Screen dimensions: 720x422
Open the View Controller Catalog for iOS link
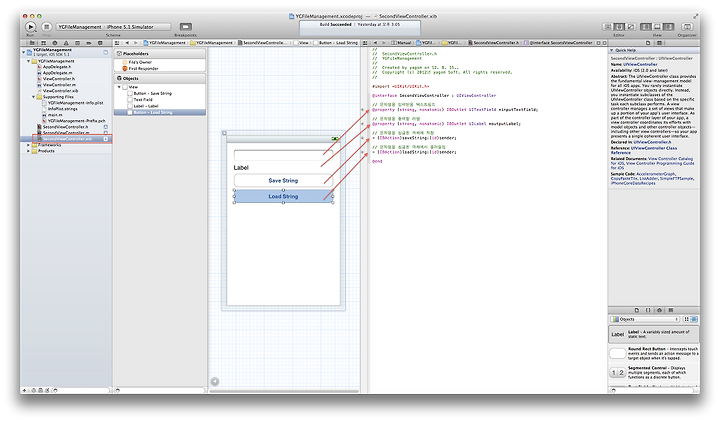point(670,158)
